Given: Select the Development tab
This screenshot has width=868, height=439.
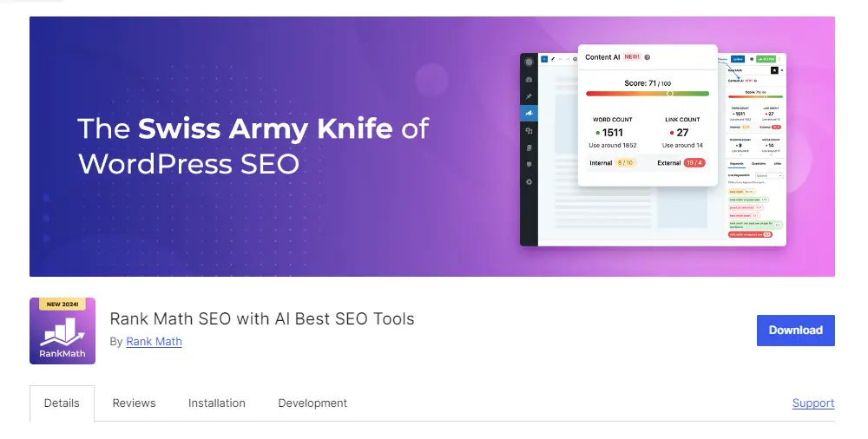Looking at the screenshot, I should click(312, 403).
